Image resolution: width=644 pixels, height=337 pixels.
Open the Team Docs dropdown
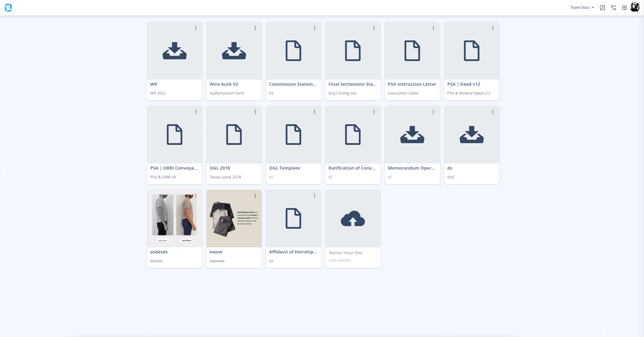coord(581,7)
